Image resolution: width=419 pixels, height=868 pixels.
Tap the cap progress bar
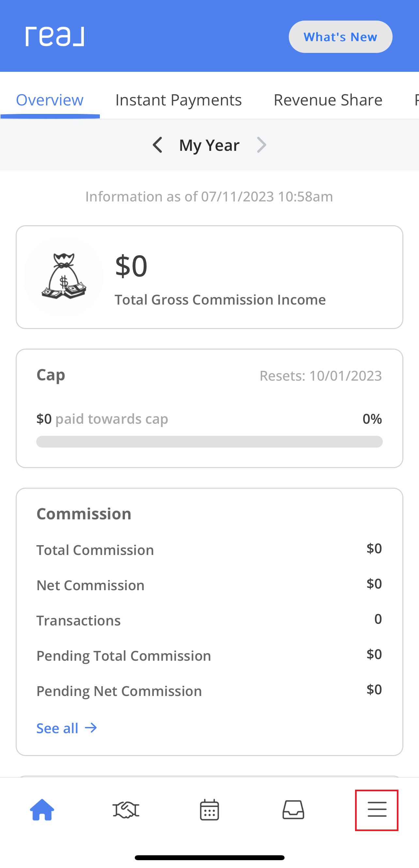click(x=209, y=441)
